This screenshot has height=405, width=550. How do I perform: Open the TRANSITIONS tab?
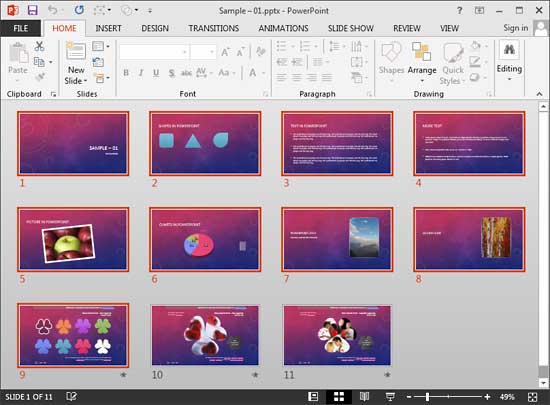[214, 28]
